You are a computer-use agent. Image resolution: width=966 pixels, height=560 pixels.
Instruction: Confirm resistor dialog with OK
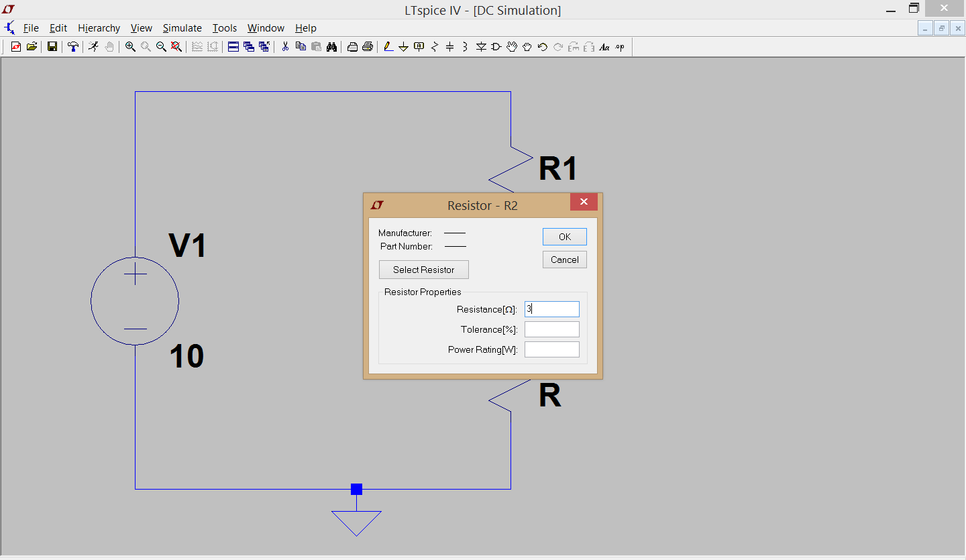pos(565,237)
